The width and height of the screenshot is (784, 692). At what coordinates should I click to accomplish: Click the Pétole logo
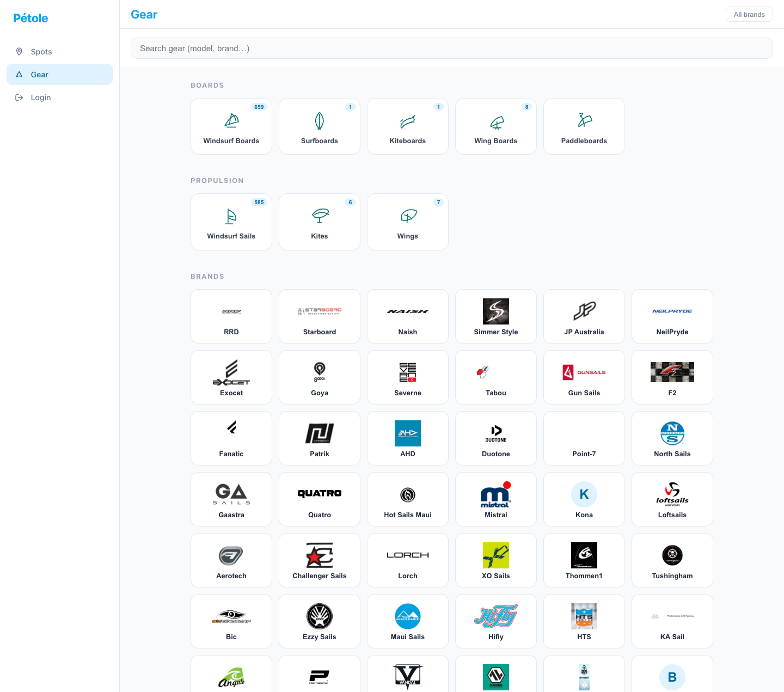coord(30,18)
